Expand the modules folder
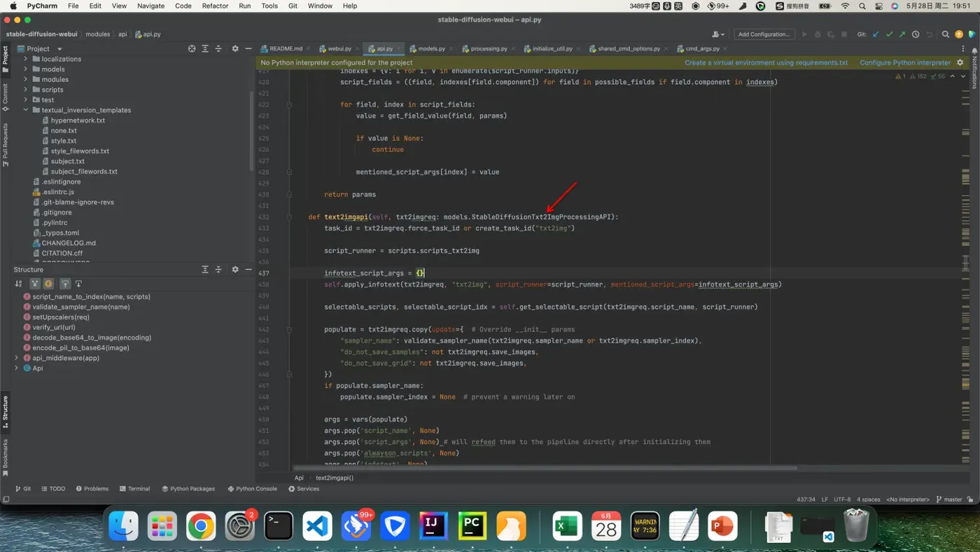Image resolution: width=980 pixels, height=552 pixels. tap(26, 79)
